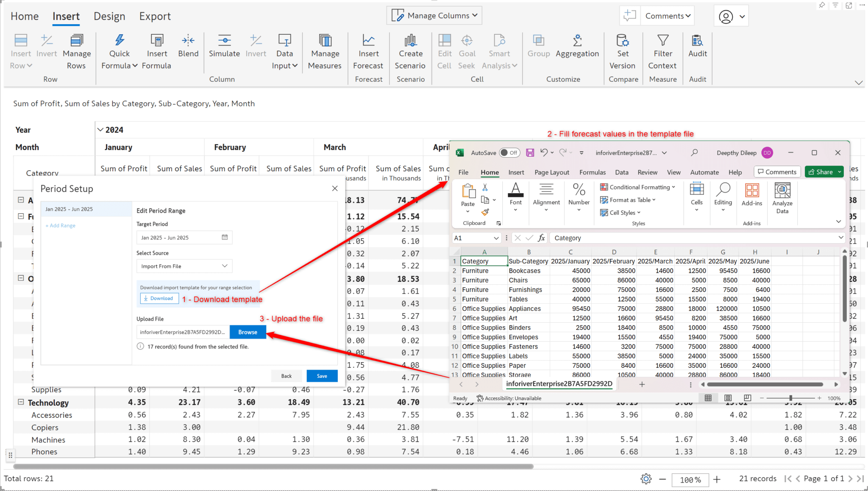Screen dimensions: 868x491
Task: Zoom in with plus button
Action: point(717,480)
